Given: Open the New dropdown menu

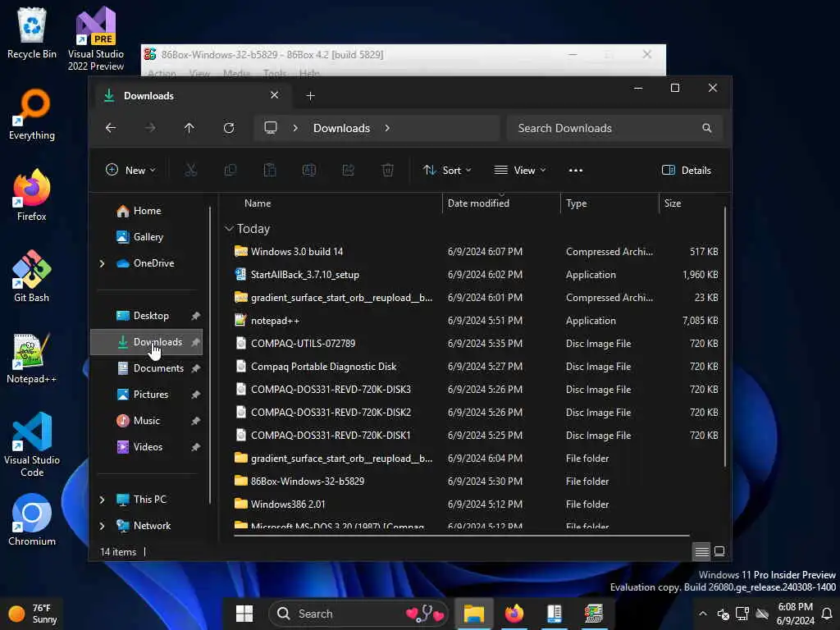Looking at the screenshot, I should point(130,171).
